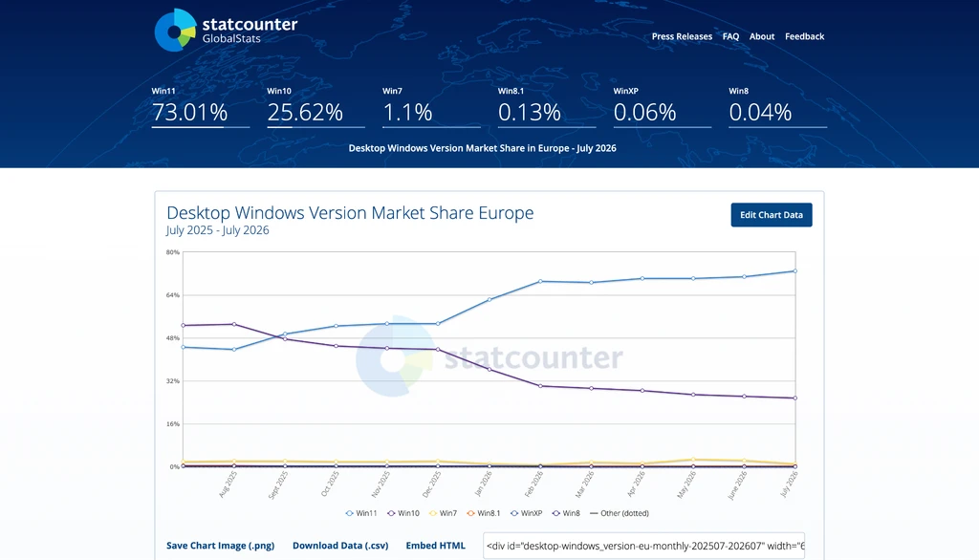
Task: Click the Win11 73.01% stat
Action: [200, 107]
